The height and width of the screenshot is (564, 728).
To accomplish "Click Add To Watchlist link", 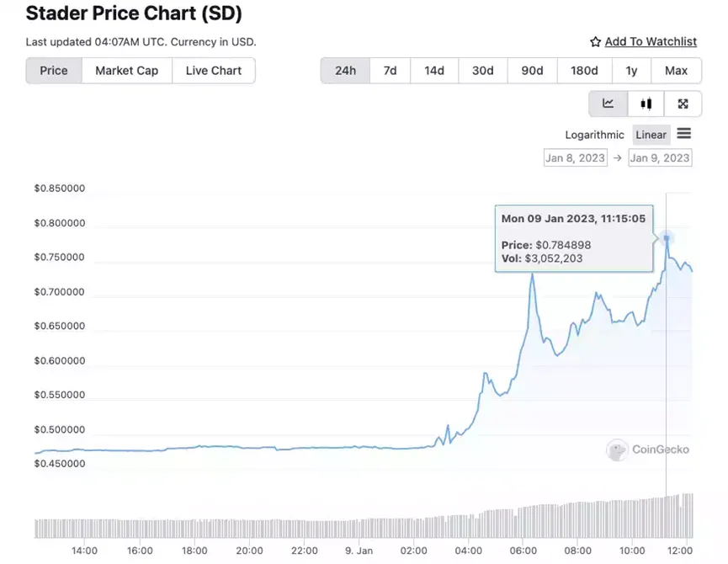I will (651, 42).
